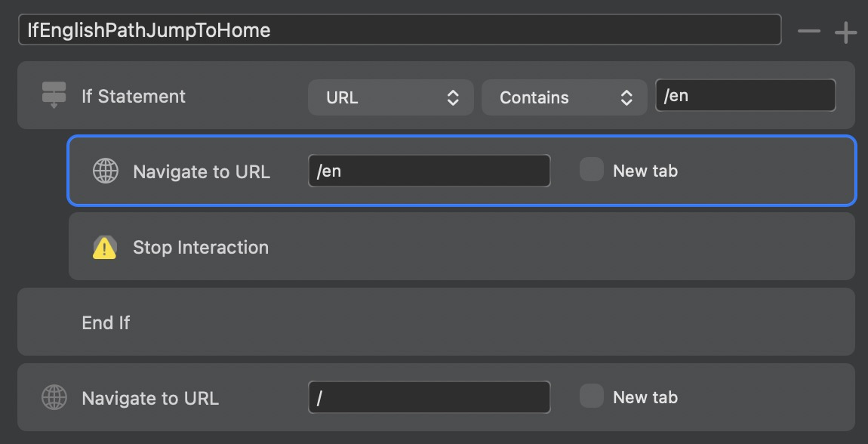Viewport: 868px width, 444px height.
Task: Remove interaction with the minus icon
Action: point(809,31)
